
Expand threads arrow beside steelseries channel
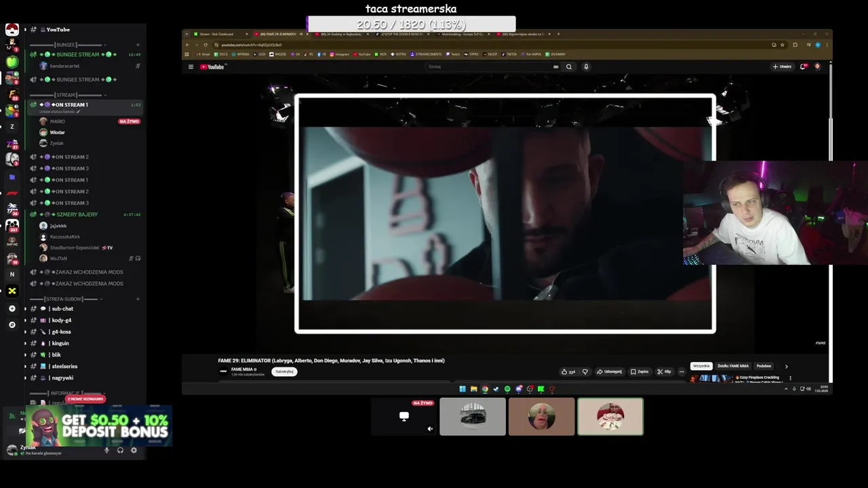click(x=25, y=367)
